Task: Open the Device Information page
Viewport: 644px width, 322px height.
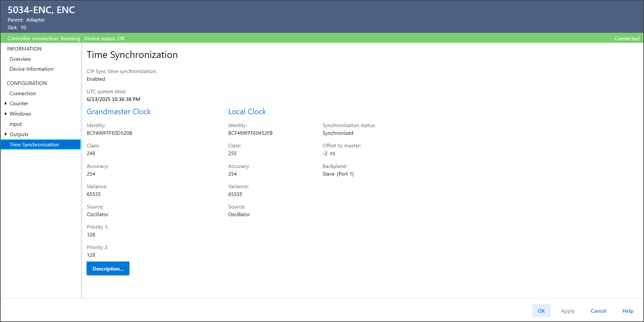Action: click(x=31, y=69)
